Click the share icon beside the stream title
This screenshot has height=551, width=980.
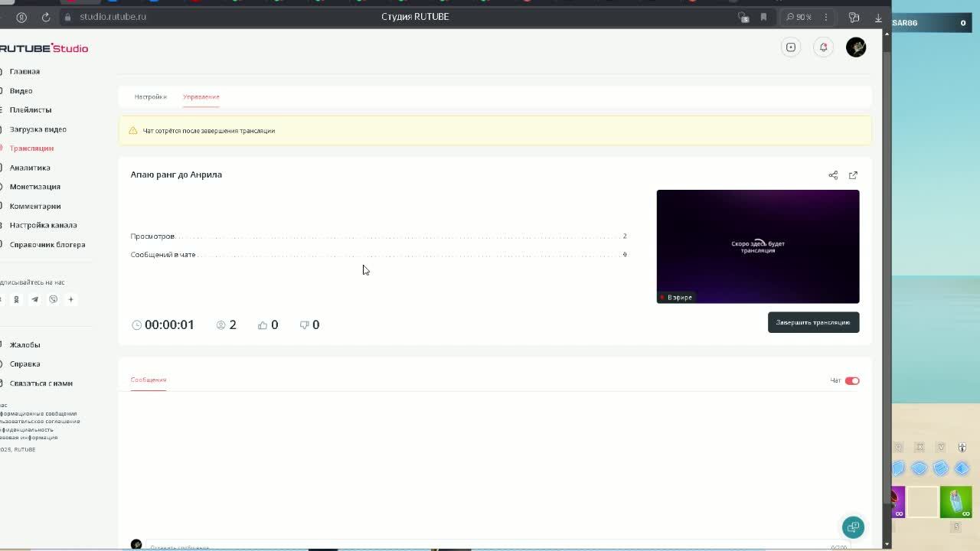pos(833,175)
